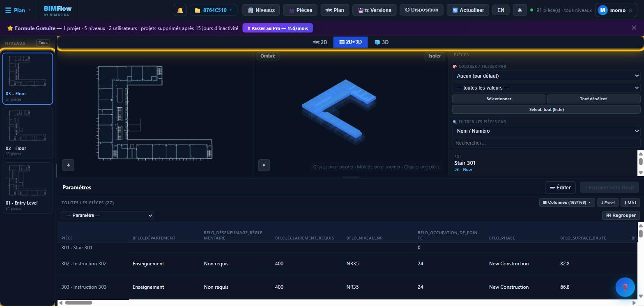644x306 pixels.
Task: Click Passer au Pro upgrade button
Action: click(278, 28)
